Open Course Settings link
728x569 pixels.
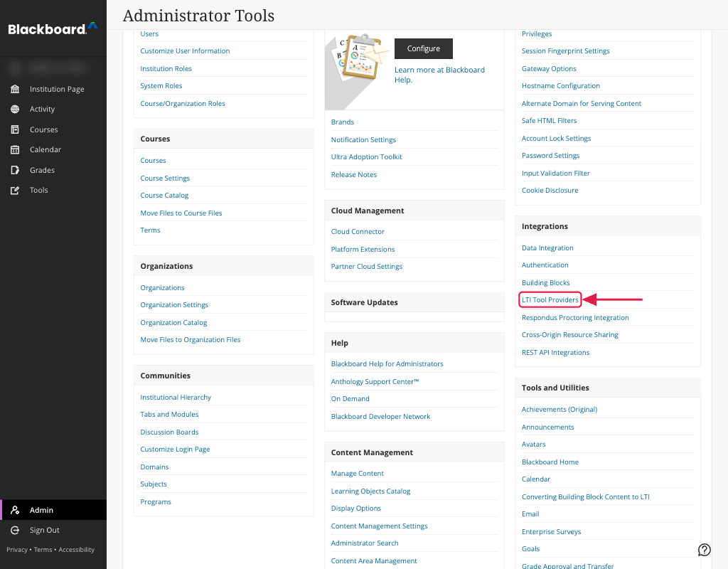click(165, 179)
